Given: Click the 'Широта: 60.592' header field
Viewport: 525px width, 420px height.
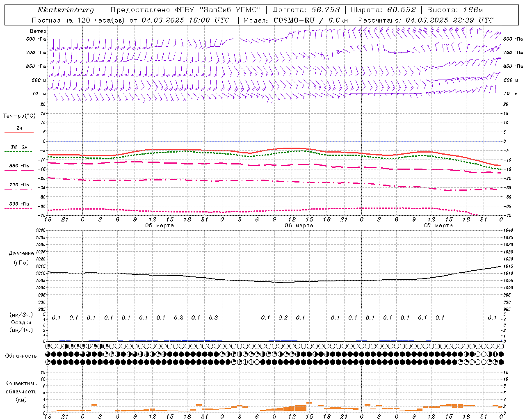Looking at the screenshot, I should tap(383, 10).
